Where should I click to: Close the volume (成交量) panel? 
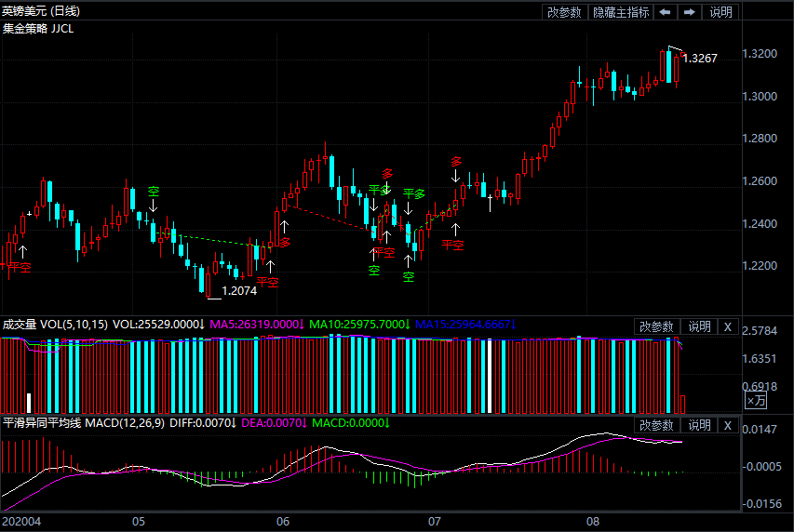[x=728, y=326]
